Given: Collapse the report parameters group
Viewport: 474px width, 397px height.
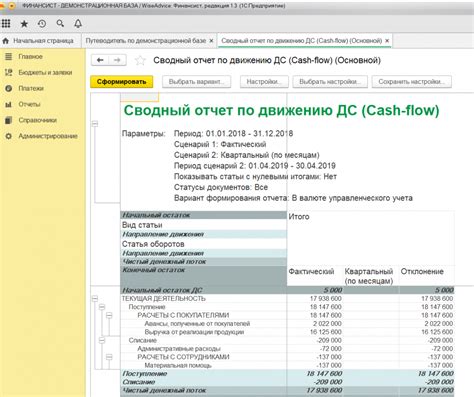Looking at the screenshot, I should click(x=95, y=124).
